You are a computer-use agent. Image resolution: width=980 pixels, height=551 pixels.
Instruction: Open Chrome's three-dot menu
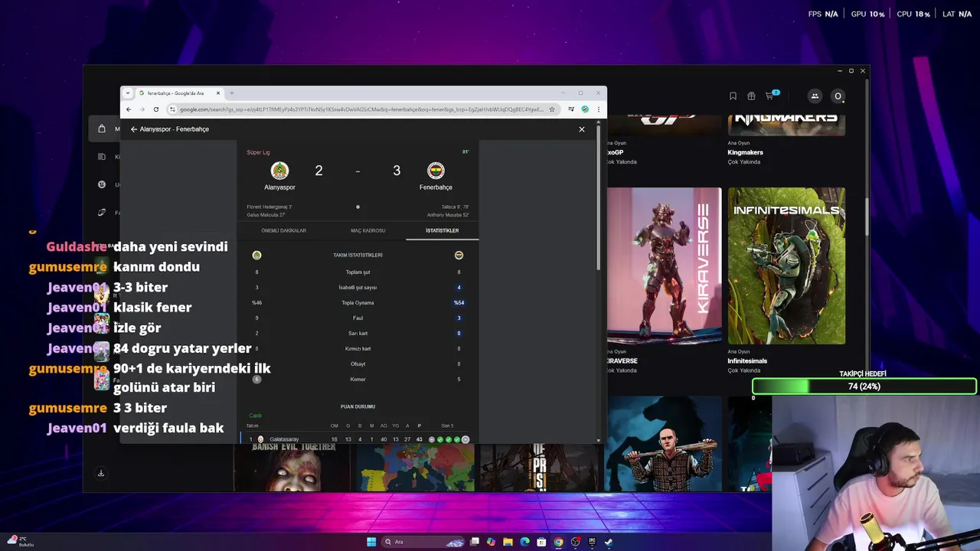click(599, 109)
